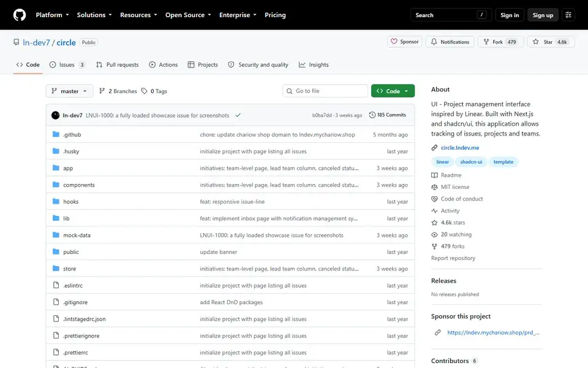Click the Notifications button

coord(450,42)
